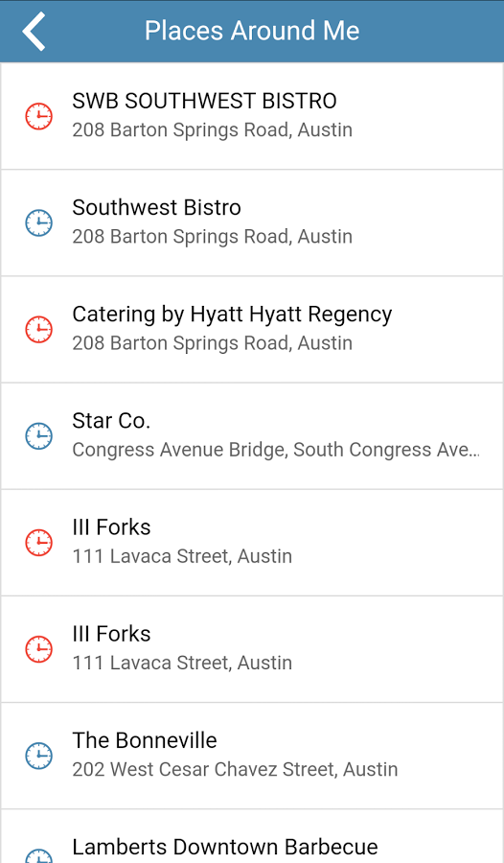Select the Southwest Bistro entry
Screen dimensions: 504x863
coord(252,222)
